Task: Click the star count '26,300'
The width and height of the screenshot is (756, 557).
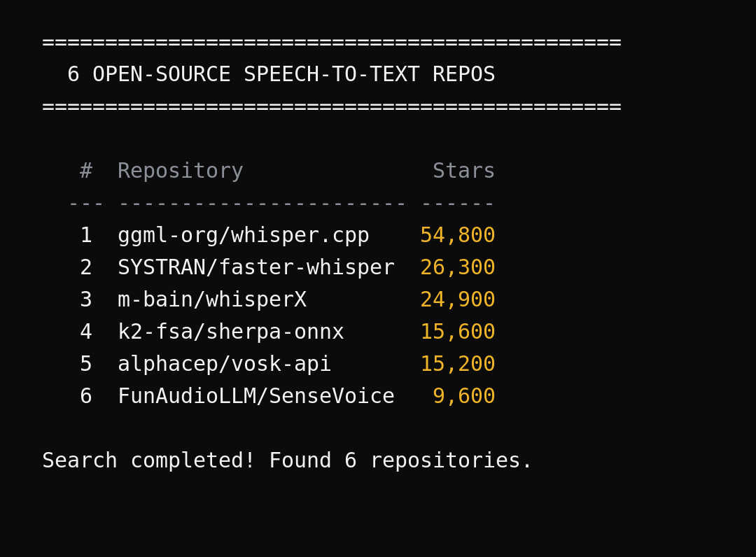Action: (458, 267)
